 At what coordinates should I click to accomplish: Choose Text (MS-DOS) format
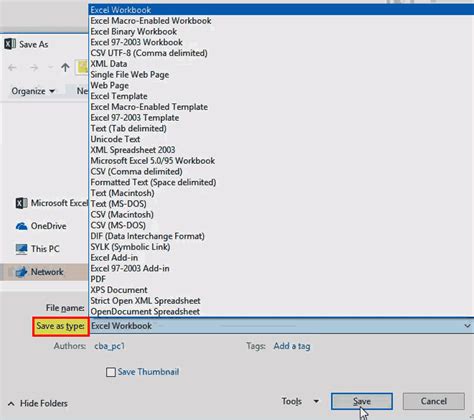[281, 204]
